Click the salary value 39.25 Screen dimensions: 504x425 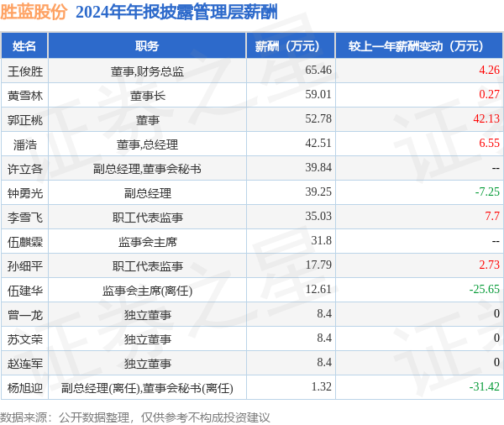[x=318, y=192]
